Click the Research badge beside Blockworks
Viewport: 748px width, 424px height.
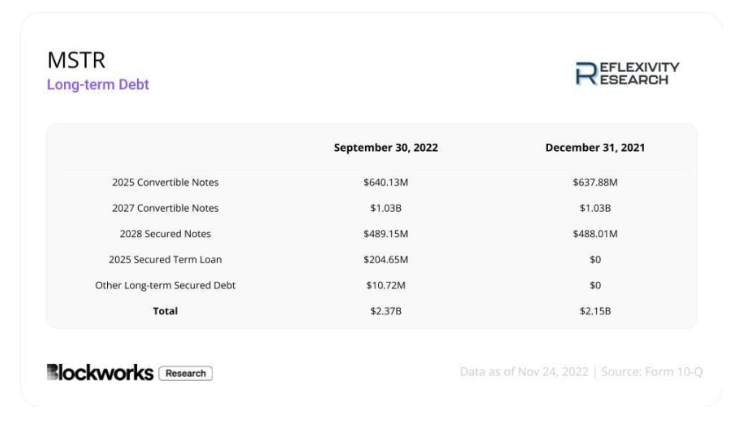pos(186,373)
